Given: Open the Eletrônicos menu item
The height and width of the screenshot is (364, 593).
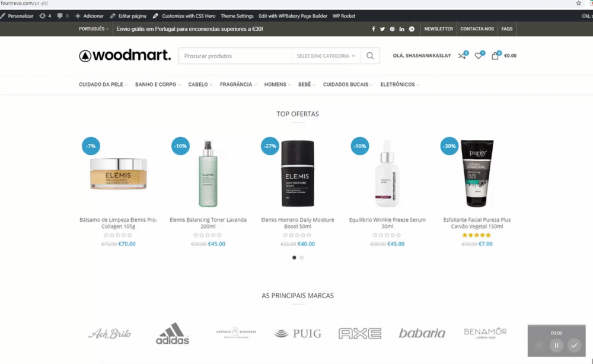Looking at the screenshot, I should point(400,84).
